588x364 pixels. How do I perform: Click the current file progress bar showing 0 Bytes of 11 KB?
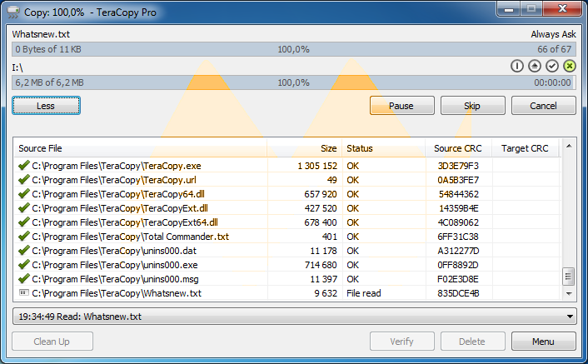pos(294,49)
